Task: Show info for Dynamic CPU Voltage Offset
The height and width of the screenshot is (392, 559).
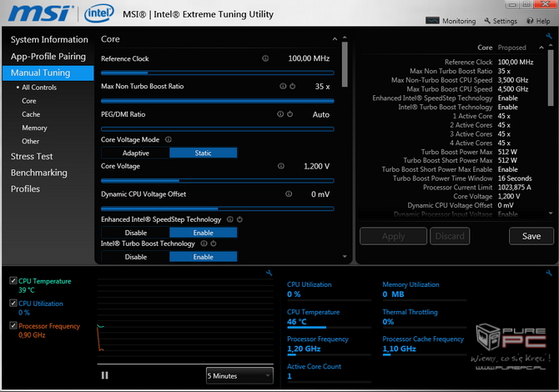Action: 289,193
